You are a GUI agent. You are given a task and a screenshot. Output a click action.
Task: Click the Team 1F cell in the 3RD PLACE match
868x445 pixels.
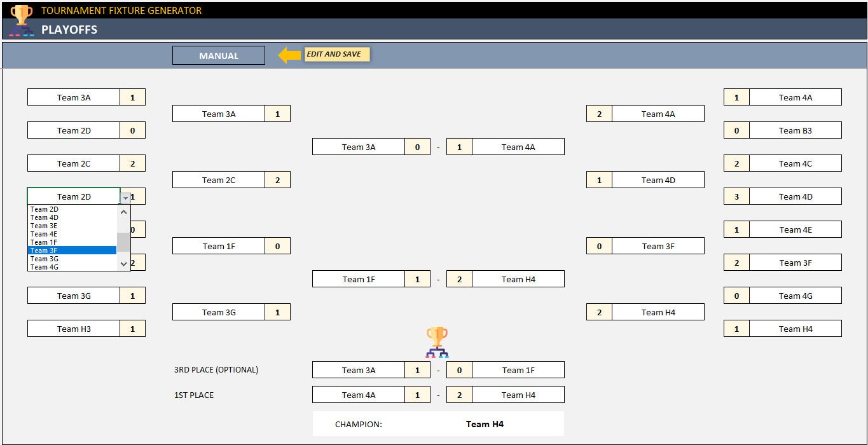(518, 369)
